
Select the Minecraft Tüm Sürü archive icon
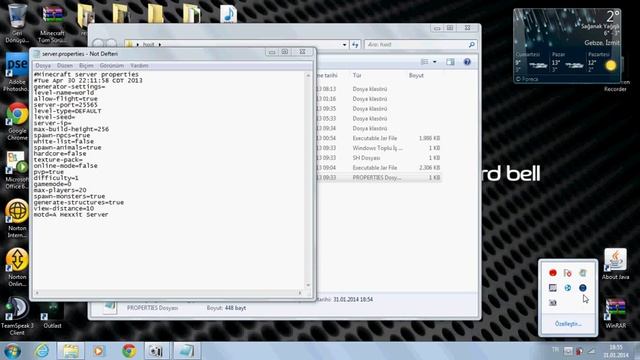pyautogui.click(x=52, y=23)
